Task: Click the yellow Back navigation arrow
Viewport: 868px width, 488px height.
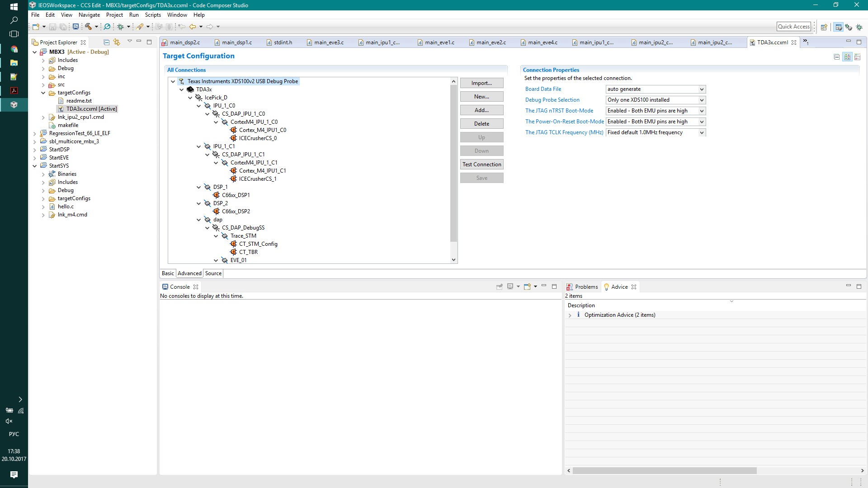Action: point(193,27)
